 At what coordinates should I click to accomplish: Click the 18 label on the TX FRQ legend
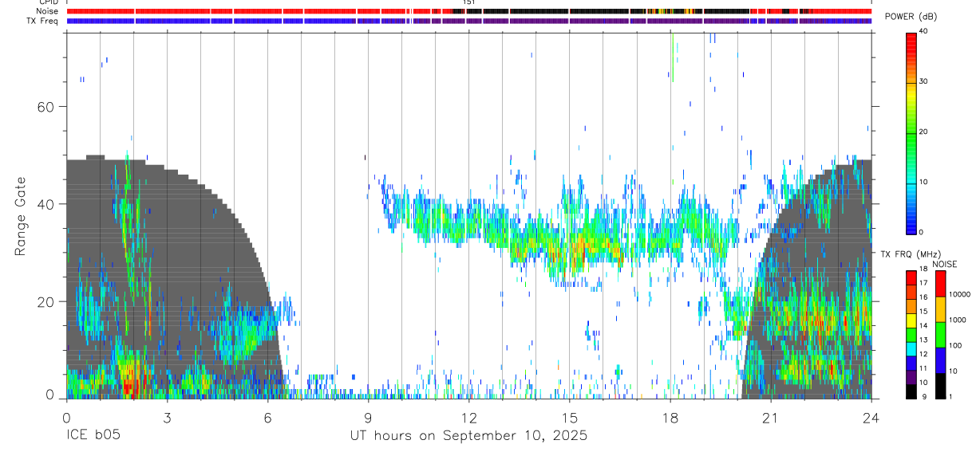tap(923, 269)
